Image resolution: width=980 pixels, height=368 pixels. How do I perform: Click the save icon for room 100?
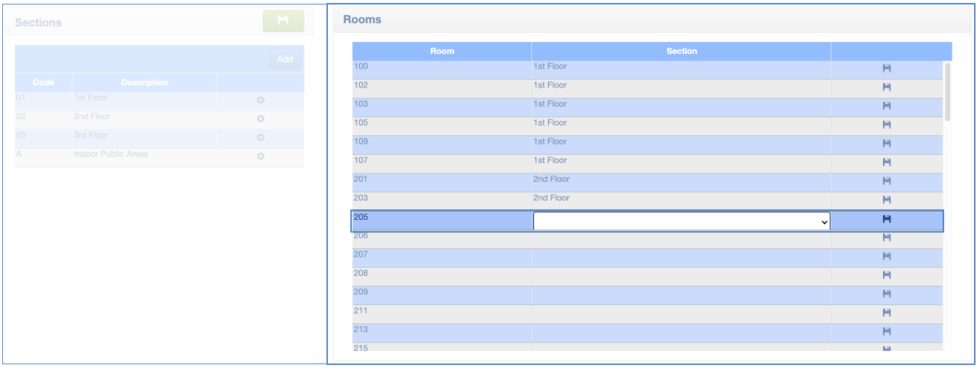tap(887, 68)
